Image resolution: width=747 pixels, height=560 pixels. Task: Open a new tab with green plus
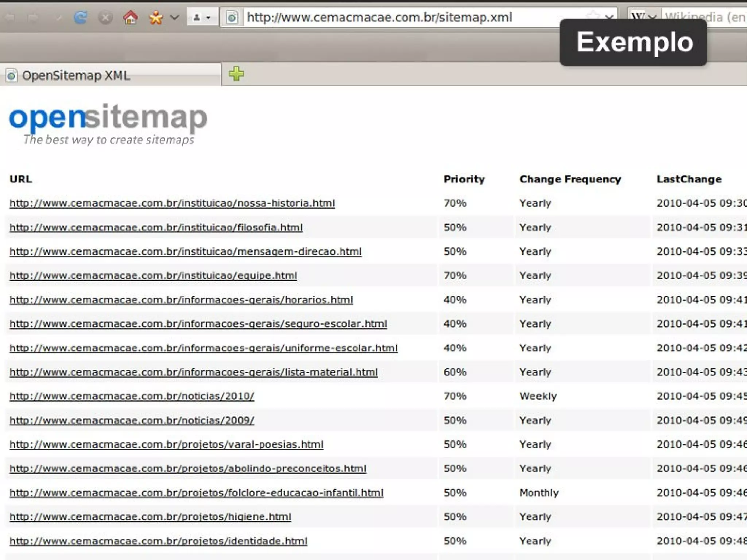click(x=236, y=74)
